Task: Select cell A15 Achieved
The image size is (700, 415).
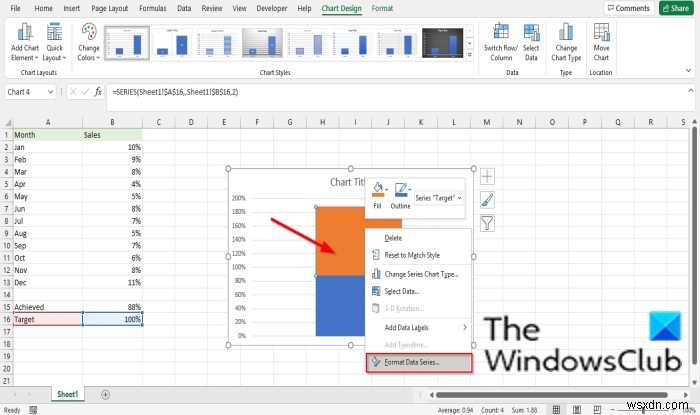Action: (48, 307)
